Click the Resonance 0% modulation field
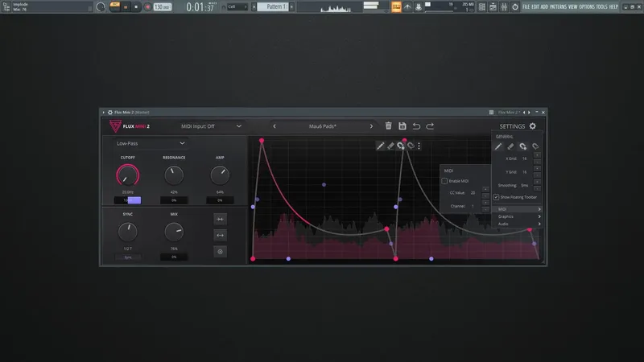 point(174,200)
